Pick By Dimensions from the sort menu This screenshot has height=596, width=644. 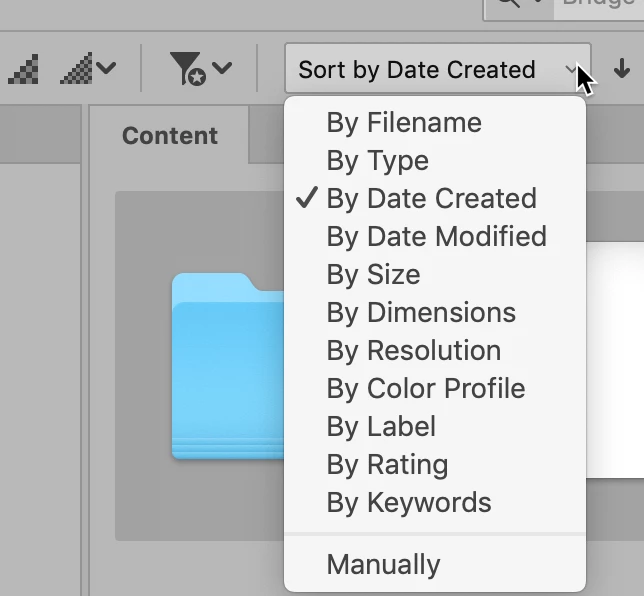421,313
